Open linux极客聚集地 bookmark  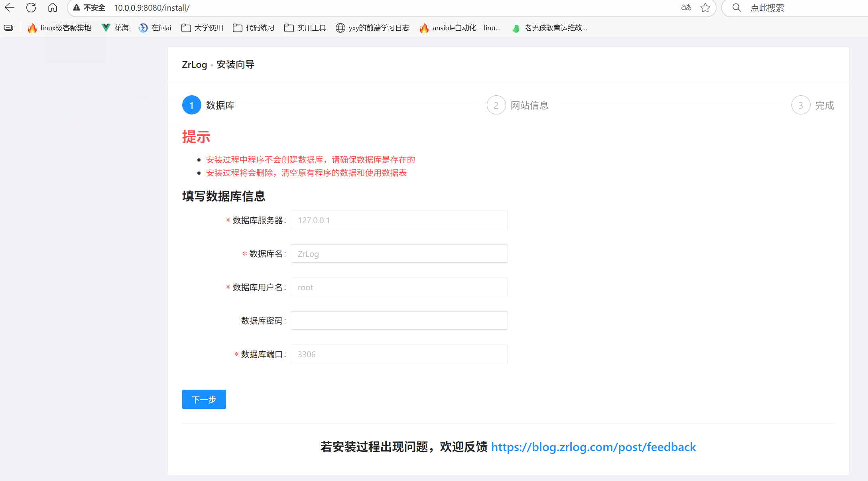click(59, 28)
